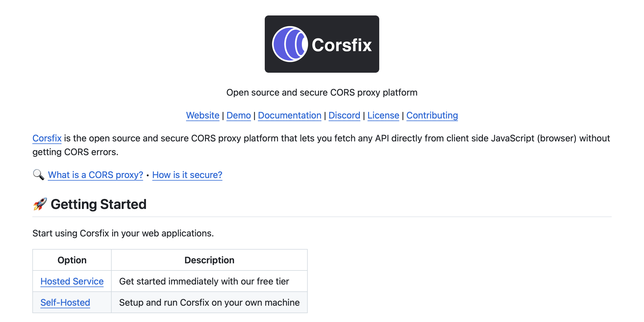View the License link
The height and width of the screenshot is (322, 644).
[383, 115]
